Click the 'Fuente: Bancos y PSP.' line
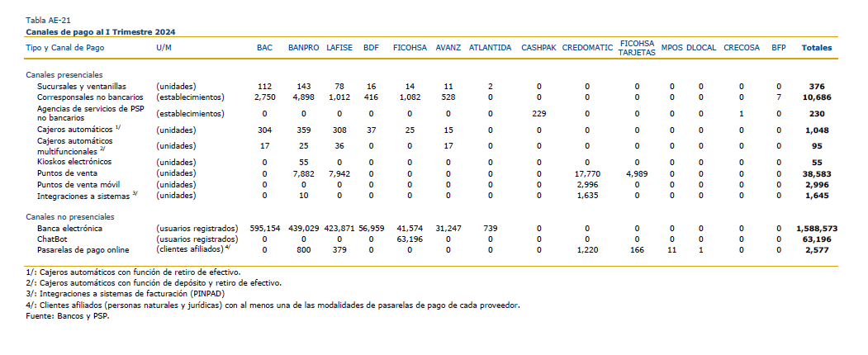The image size is (868, 355). [x=68, y=316]
